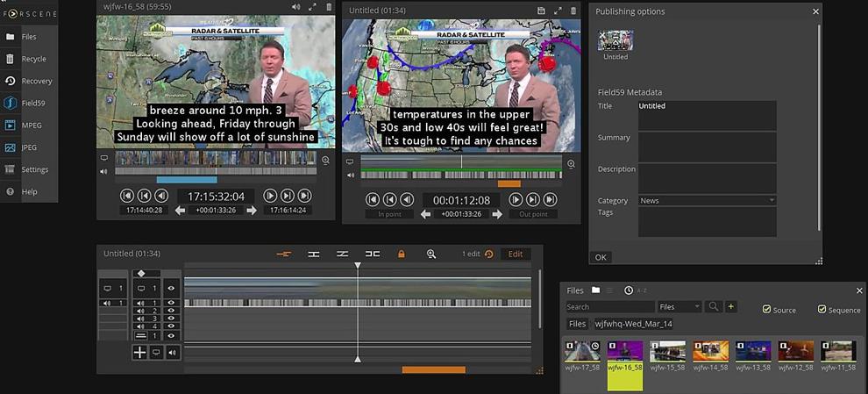
Task: Toggle audio track 3 eye icon
Action: [x=172, y=319]
